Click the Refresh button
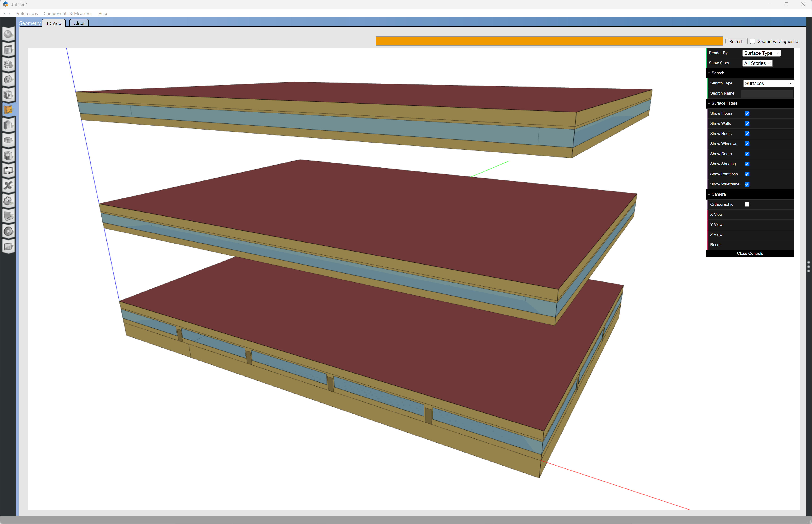The height and width of the screenshot is (524, 812). click(x=736, y=42)
